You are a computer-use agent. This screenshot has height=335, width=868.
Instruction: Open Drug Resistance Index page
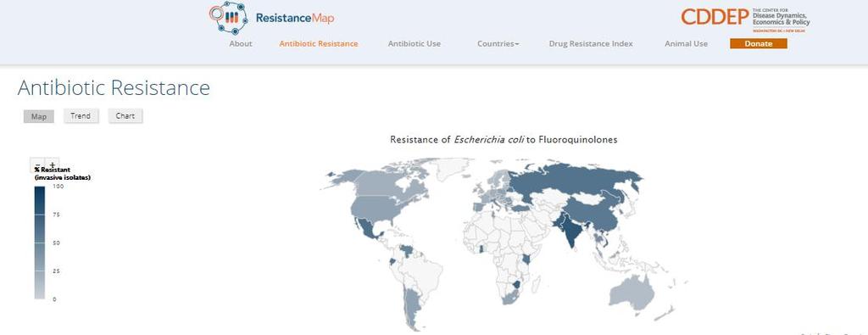pos(591,44)
